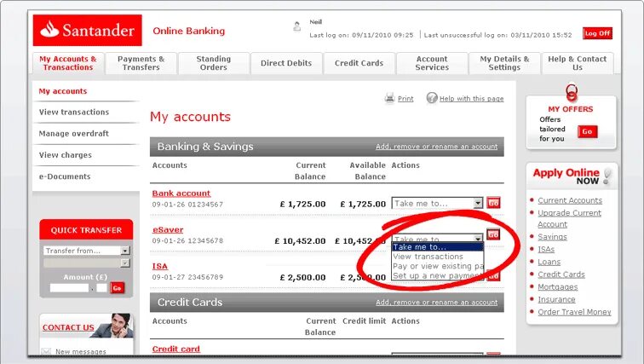644x364 pixels.
Task: Click Go button for eSaver row
Action: click(x=493, y=234)
